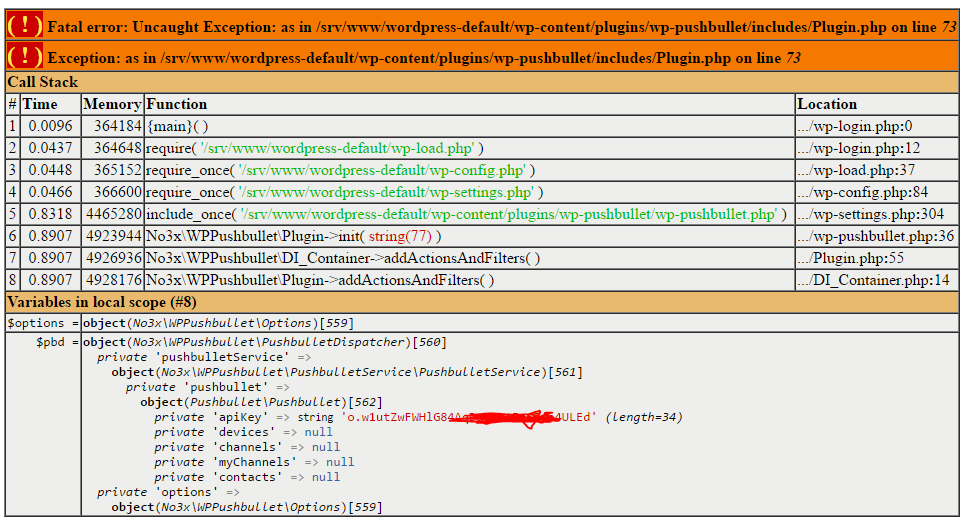Click the Memory column header

(112, 104)
